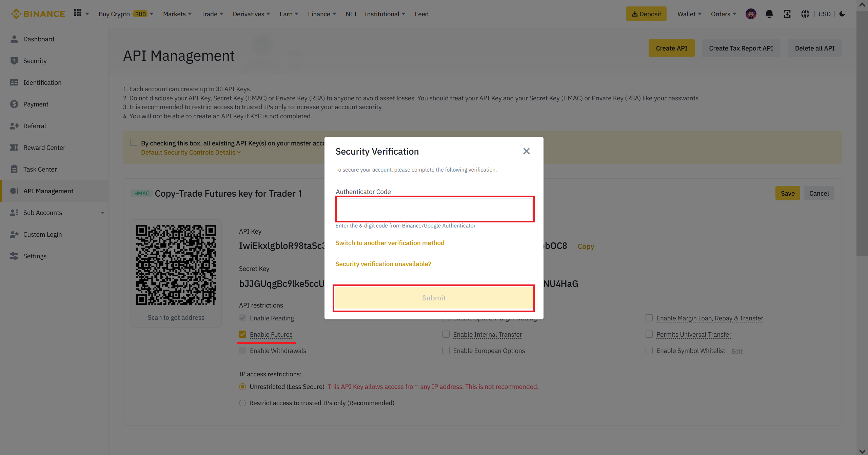868x455 pixels.
Task: Click the Binance logo
Action: (x=38, y=14)
